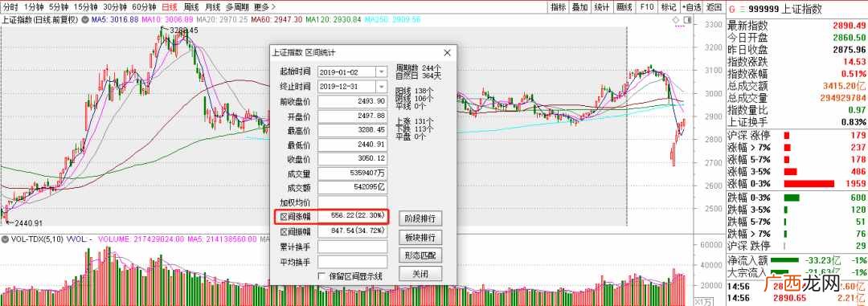Click the 标记 mark toolbar button

click(669, 7)
